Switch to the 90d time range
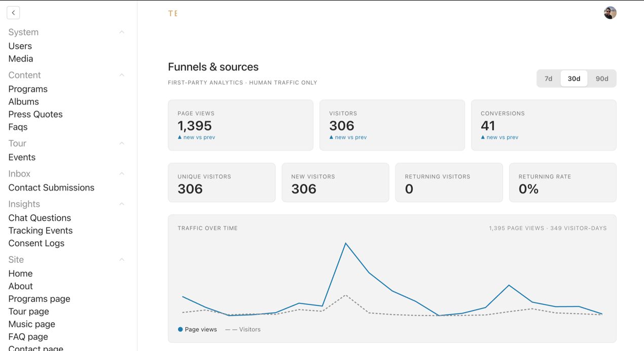The image size is (644, 351). coord(602,79)
